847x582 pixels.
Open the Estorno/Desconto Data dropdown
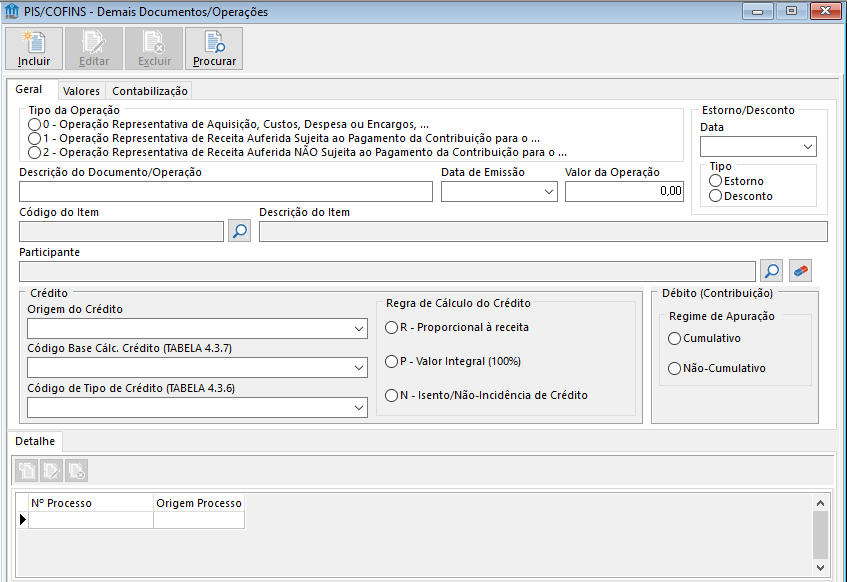pyautogui.click(x=808, y=146)
